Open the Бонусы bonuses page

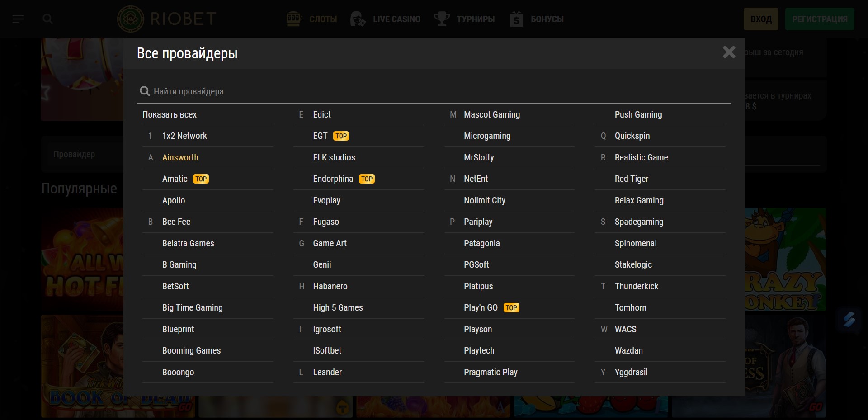coord(537,19)
